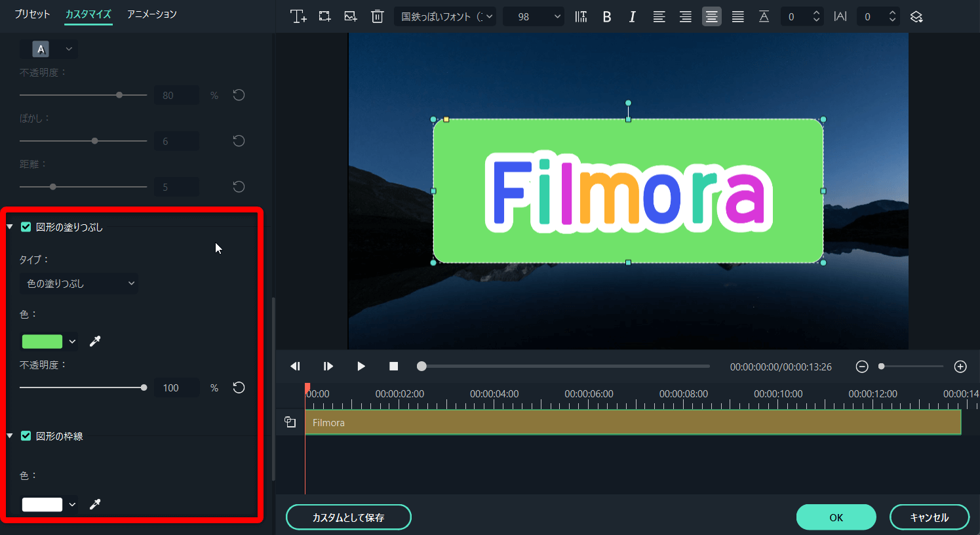This screenshot has height=535, width=980.
Task: Align text to the left
Action: click(x=659, y=17)
